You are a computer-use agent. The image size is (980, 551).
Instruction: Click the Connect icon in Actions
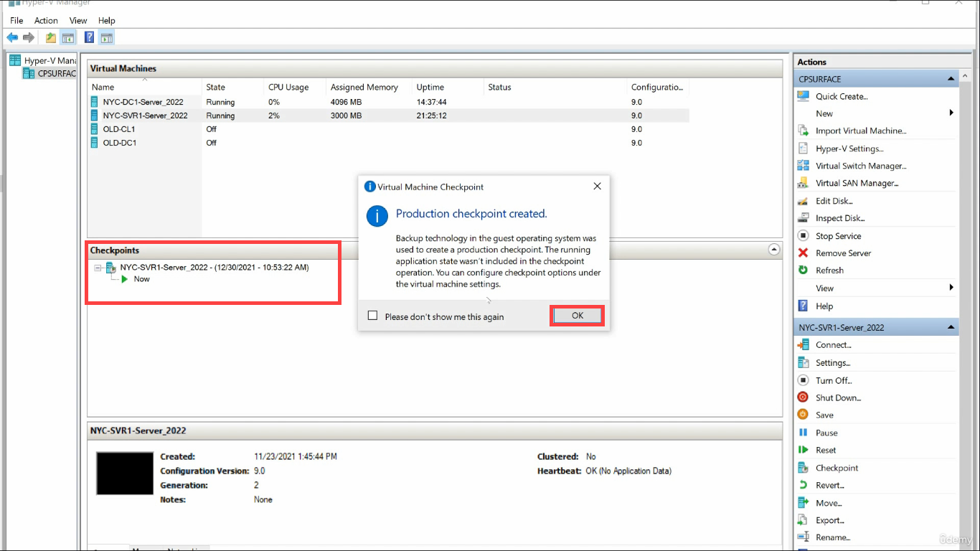(804, 344)
